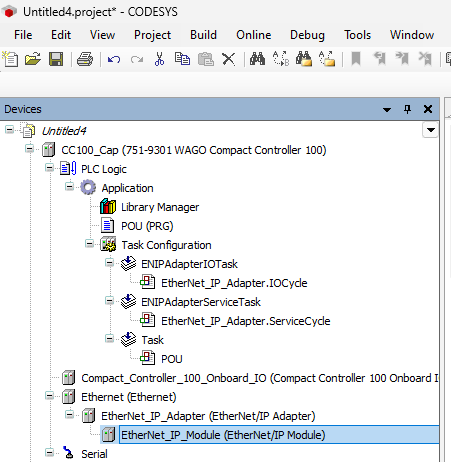Select the POU call under Task

[x=172, y=359]
